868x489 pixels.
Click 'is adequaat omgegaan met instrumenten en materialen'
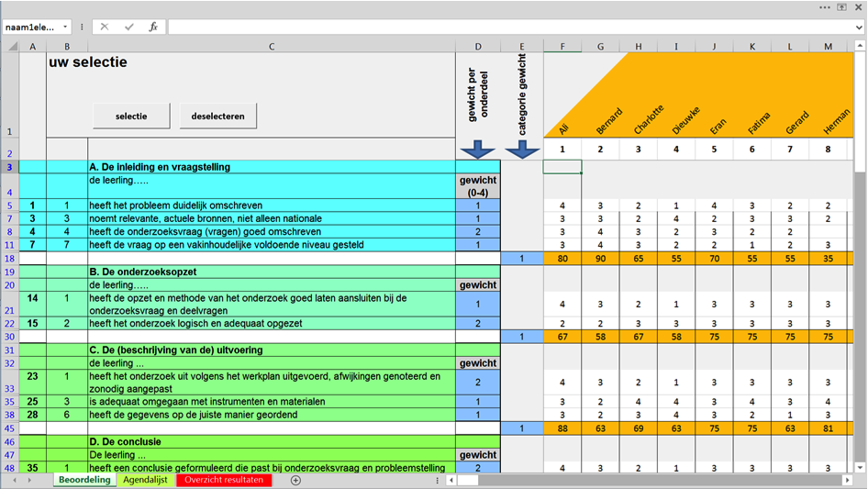pyautogui.click(x=272, y=402)
